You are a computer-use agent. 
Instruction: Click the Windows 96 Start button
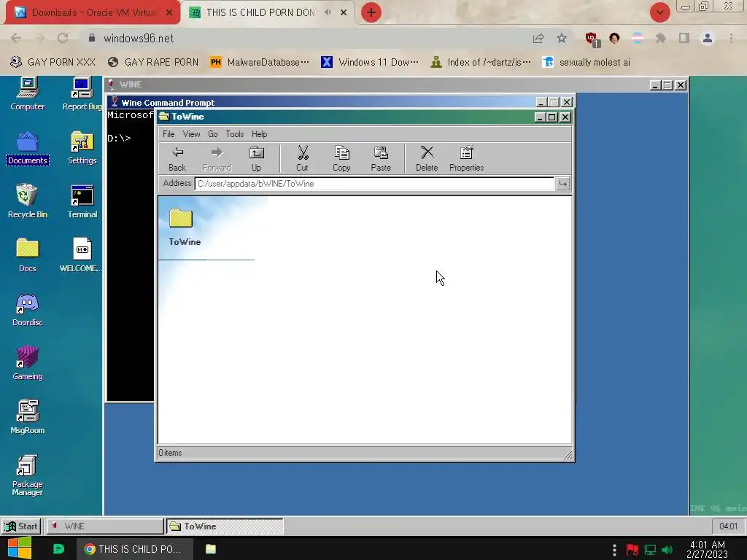tap(21, 526)
